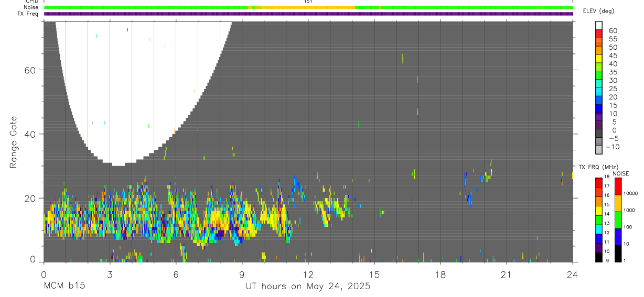644x297 pixels.
Task: Select the Range Gate axis title
Action: pyautogui.click(x=13, y=141)
